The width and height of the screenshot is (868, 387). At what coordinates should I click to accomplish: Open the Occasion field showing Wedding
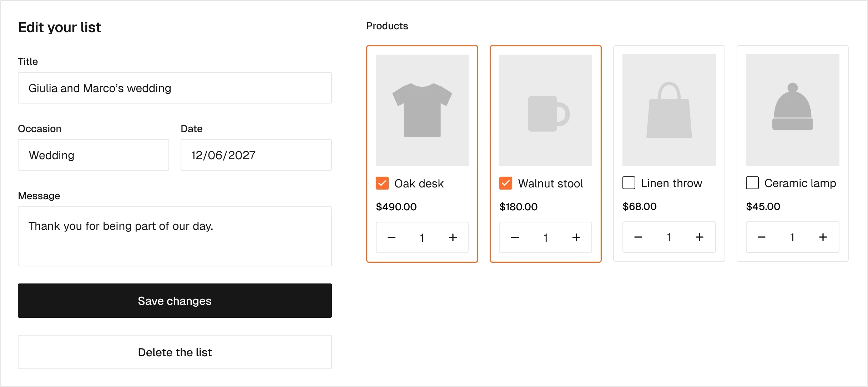pos(94,155)
